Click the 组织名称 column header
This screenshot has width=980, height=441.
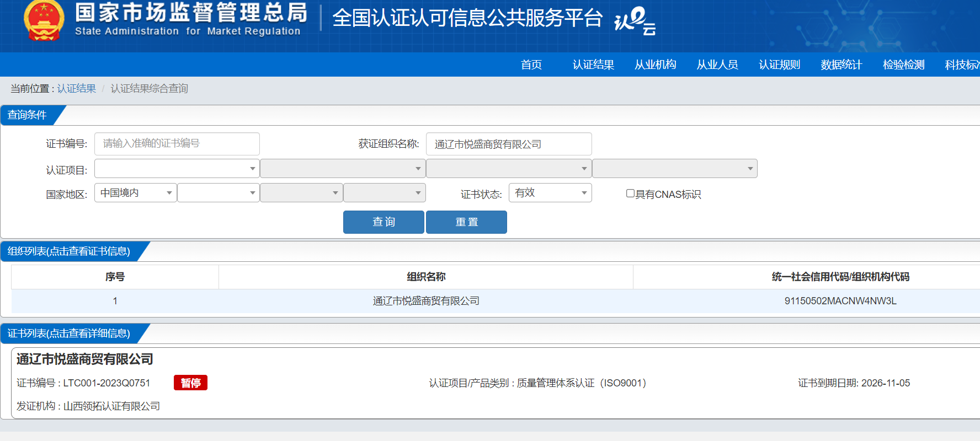(426, 277)
